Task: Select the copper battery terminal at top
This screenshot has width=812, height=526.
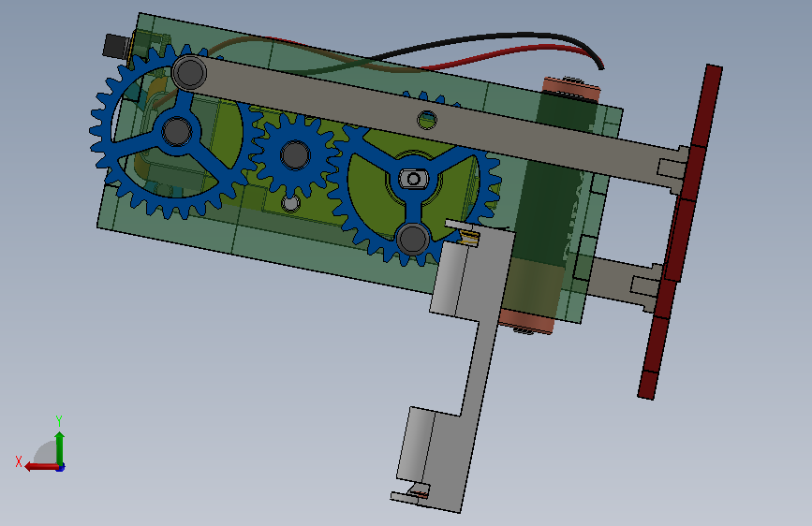Action: [x=571, y=89]
